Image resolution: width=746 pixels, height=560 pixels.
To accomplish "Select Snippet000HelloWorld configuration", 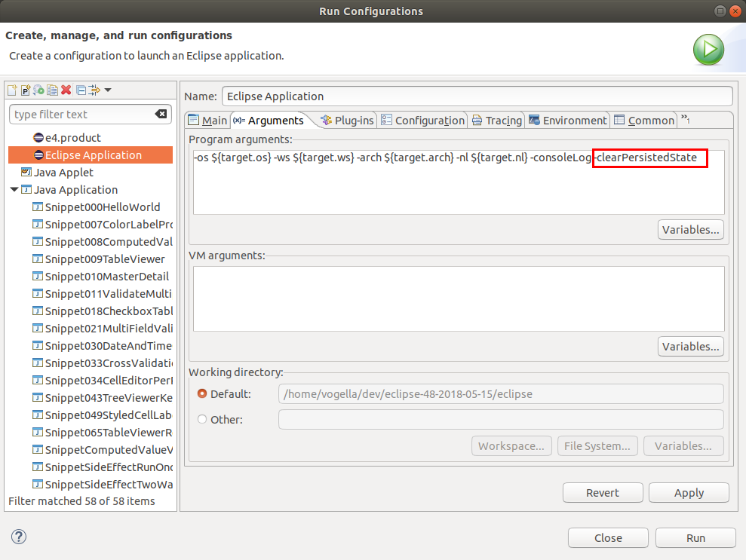I will point(103,207).
